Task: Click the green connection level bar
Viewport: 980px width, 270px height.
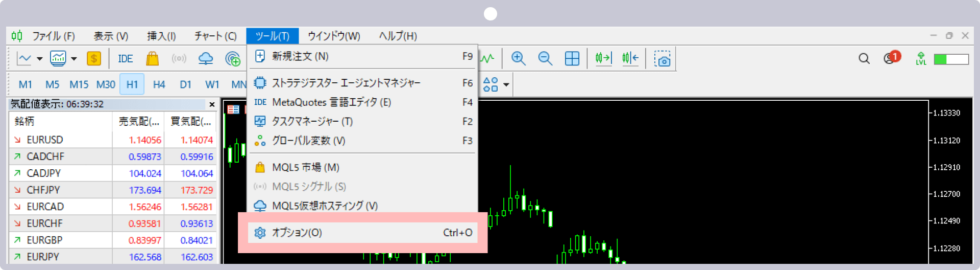Action: pyautogui.click(x=951, y=59)
